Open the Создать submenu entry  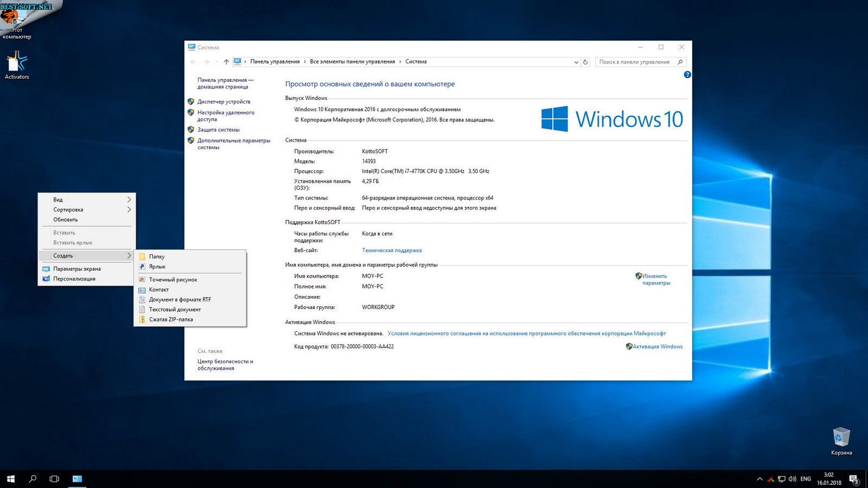(x=87, y=256)
